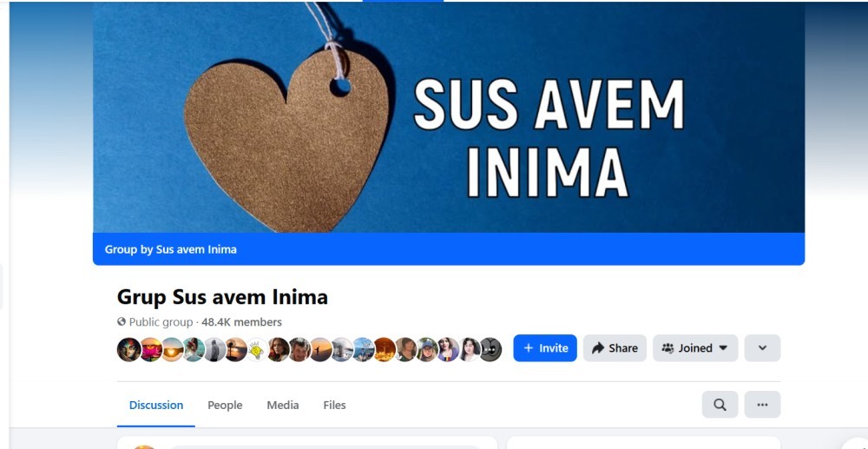Share the group with the Share button
The image size is (868, 449).
coord(615,348)
